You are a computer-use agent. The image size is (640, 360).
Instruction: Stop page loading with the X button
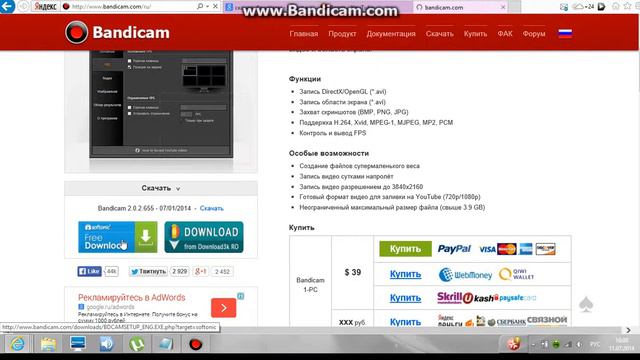tap(215, 7)
